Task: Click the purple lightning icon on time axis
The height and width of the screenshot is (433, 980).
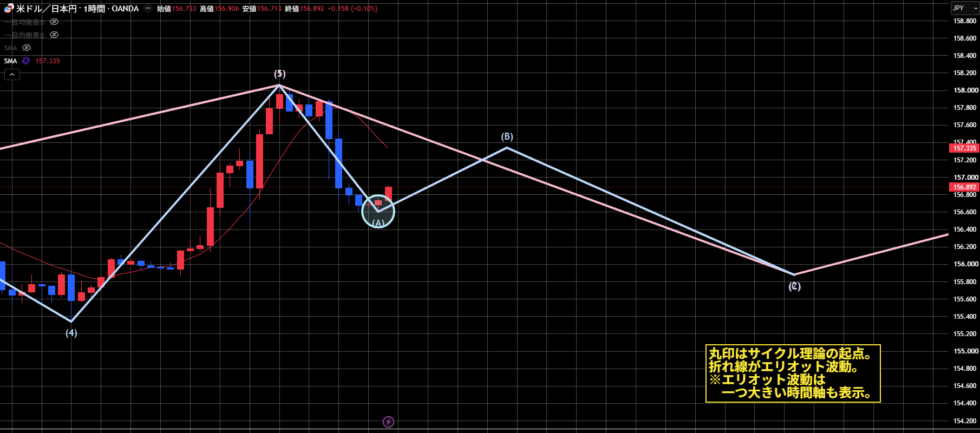Action: click(x=388, y=422)
